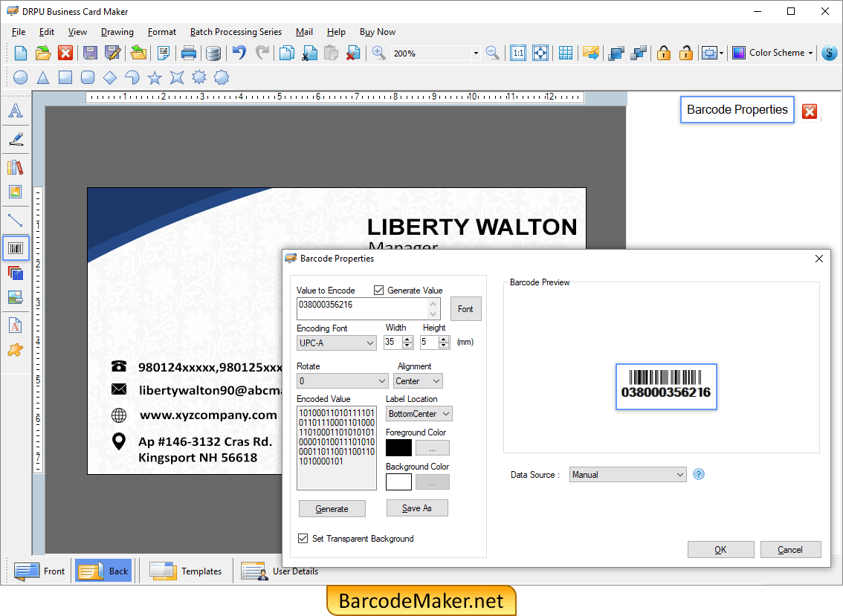Screen dimensions: 843x616
Task: Select the barcode tool in left sidebar
Action: [x=16, y=248]
